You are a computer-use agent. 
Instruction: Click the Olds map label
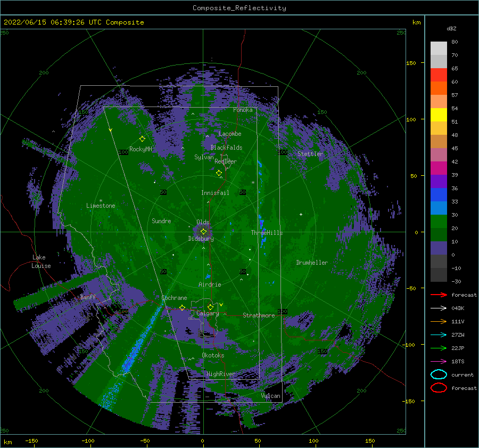tap(203, 222)
